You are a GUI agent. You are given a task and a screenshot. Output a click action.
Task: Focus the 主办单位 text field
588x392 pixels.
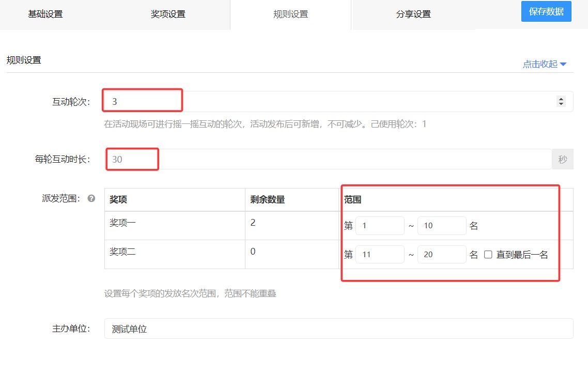point(338,328)
